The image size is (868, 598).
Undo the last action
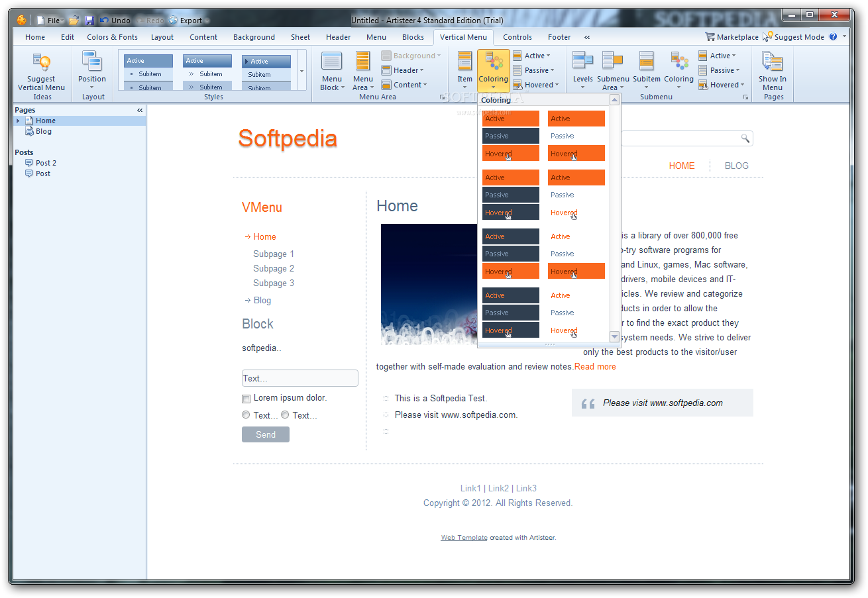115,21
